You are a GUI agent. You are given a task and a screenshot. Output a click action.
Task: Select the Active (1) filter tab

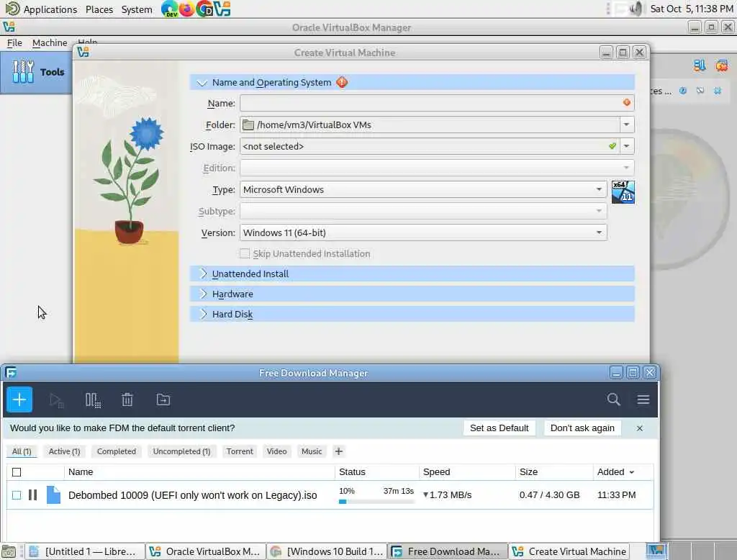pos(64,451)
